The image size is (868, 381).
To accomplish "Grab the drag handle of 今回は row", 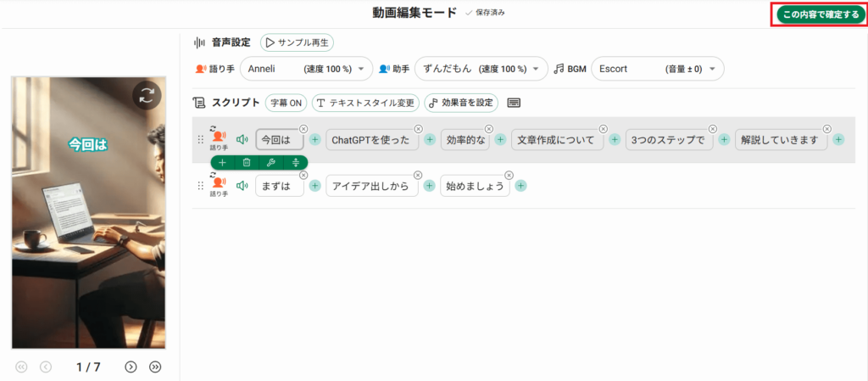I will pos(200,140).
